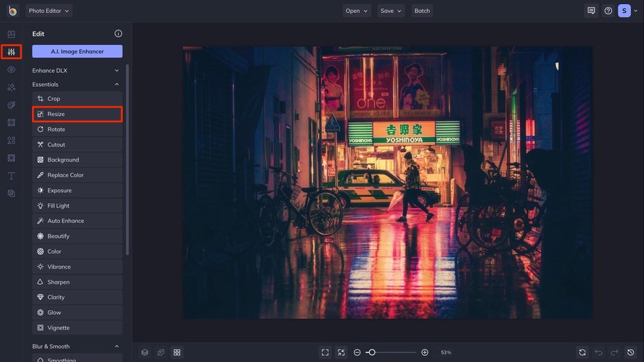Click the undo arrow icon
The height and width of the screenshot is (362, 644).
[598, 352]
